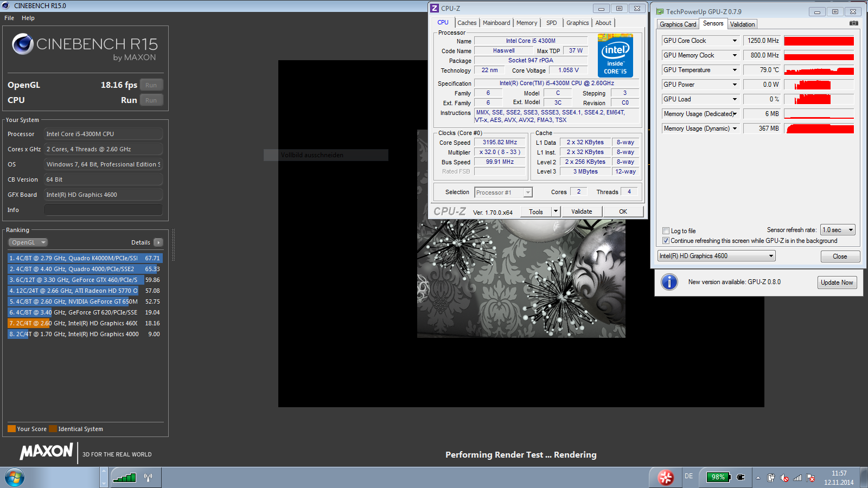Switch to the CPU-Z Caches tab

point(467,23)
